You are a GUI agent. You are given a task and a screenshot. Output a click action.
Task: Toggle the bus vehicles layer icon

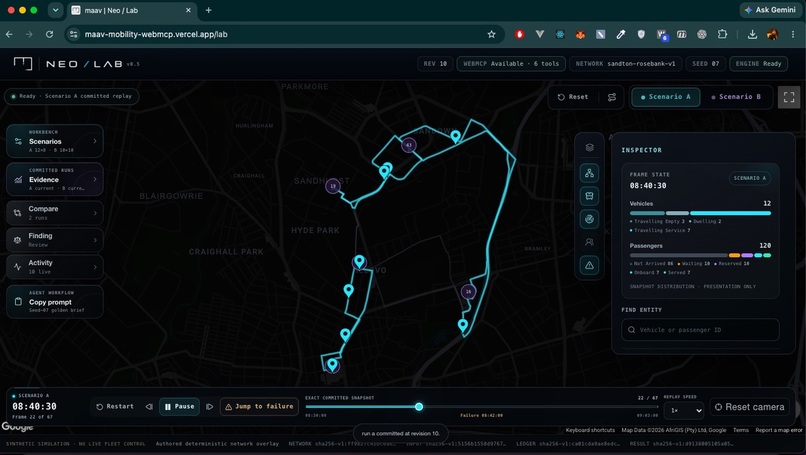click(x=589, y=196)
